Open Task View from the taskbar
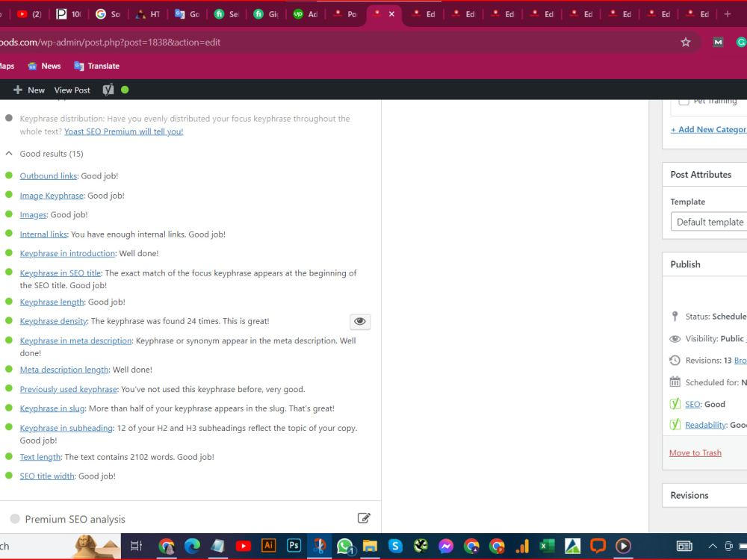Viewport: 747px width, 560px height. (x=136, y=546)
